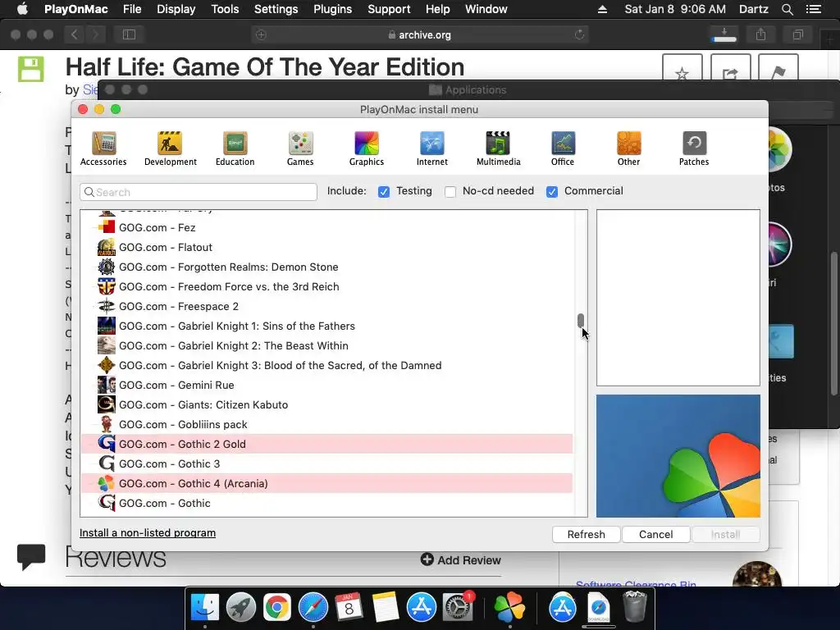The image size is (840, 630).
Task: Toggle the Testing checkbox
Action: (x=384, y=191)
